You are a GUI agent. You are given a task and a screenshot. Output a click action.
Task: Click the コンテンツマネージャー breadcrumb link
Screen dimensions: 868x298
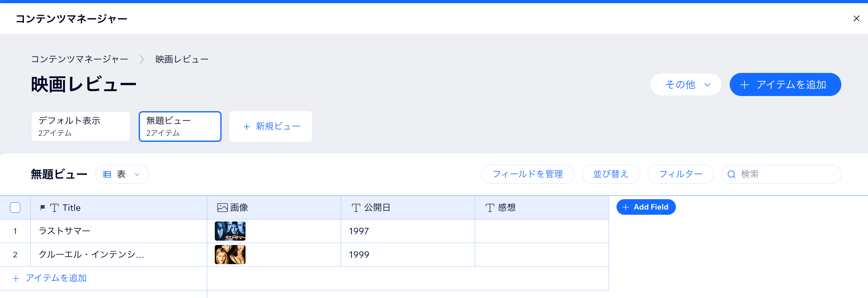tap(80, 59)
